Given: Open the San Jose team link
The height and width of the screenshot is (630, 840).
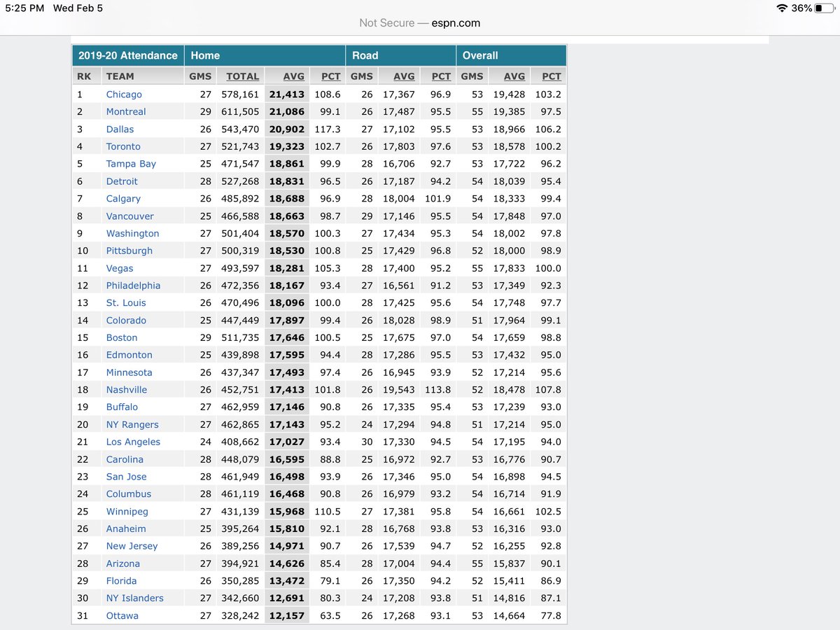Looking at the screenshot, I should (x=127, y=477).
